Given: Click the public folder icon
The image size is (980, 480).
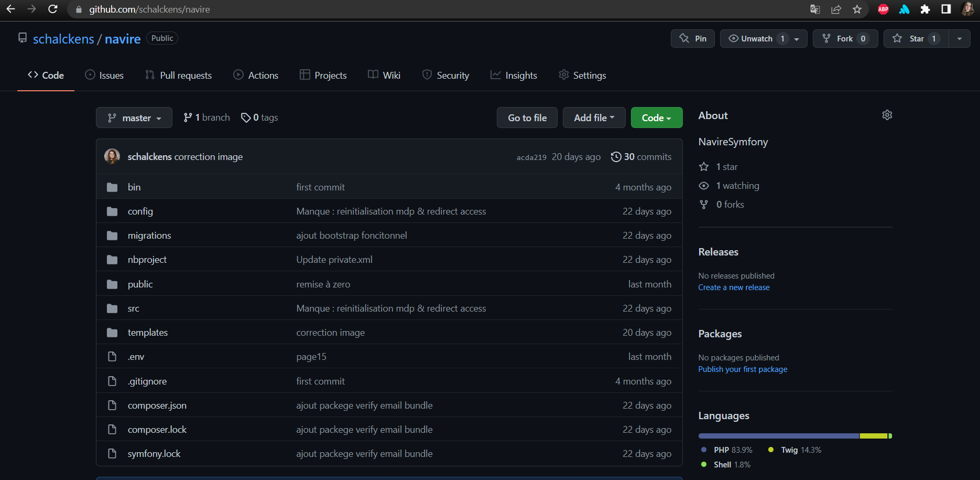Looking at the screenshot, I should click(x=112, y=284).
